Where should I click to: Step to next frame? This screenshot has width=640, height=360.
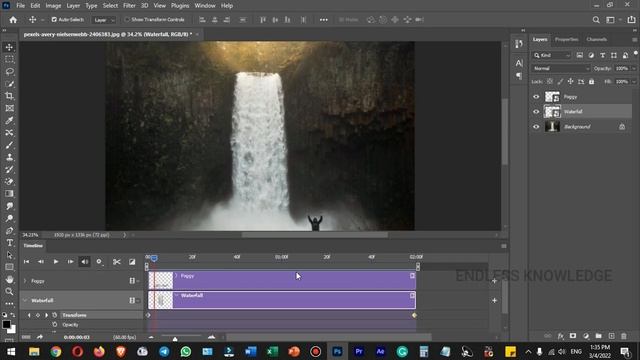click(x=70, y=262)
